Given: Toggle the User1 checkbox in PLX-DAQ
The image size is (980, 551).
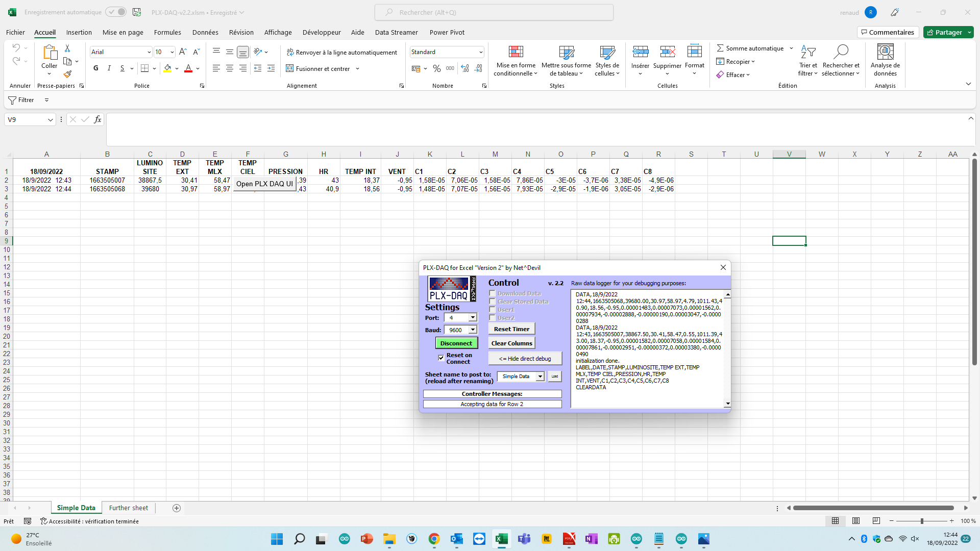Looking at the screenshot, I should (493, 310).
